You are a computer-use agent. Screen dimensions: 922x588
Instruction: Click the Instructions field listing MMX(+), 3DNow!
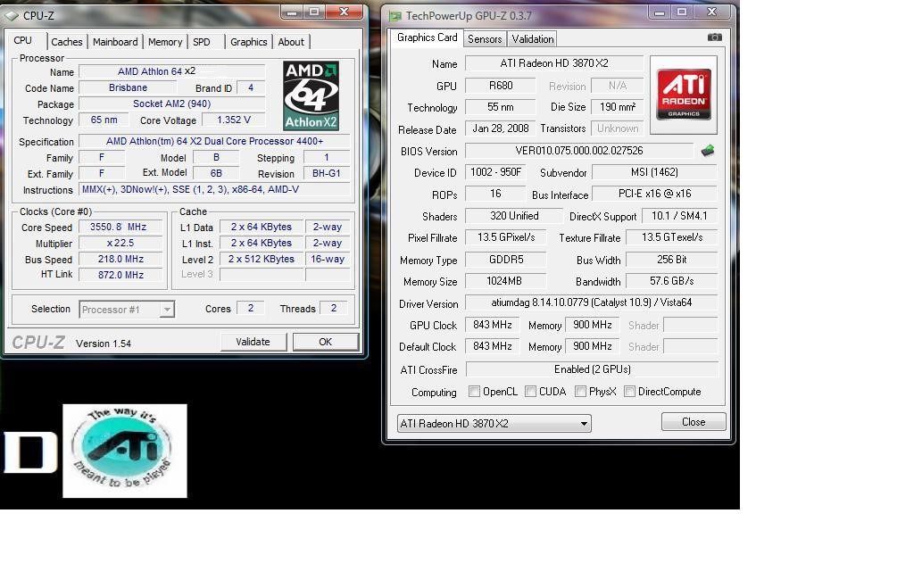[x=214, y=189]
